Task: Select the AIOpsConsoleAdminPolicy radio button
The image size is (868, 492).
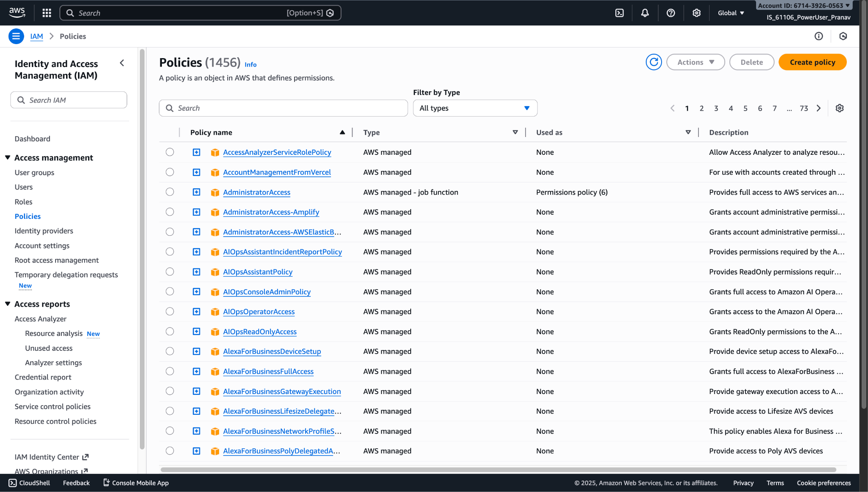Action: click(x=170, y=291)
